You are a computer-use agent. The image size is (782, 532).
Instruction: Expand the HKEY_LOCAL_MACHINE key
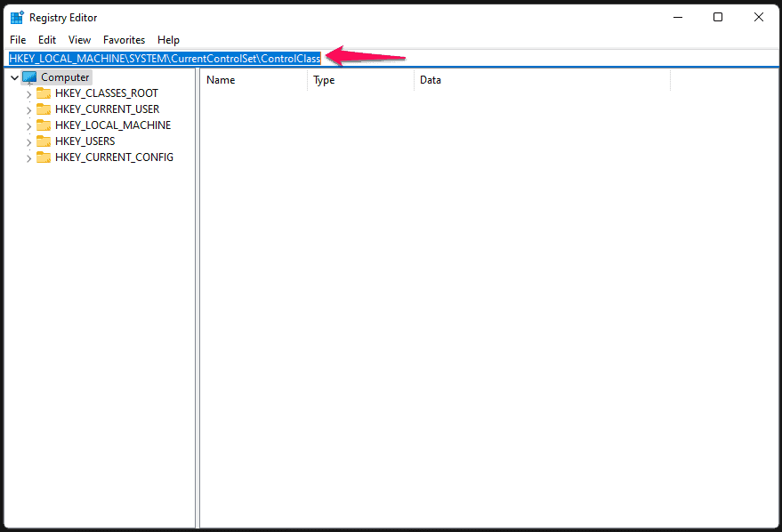[29, 125]
